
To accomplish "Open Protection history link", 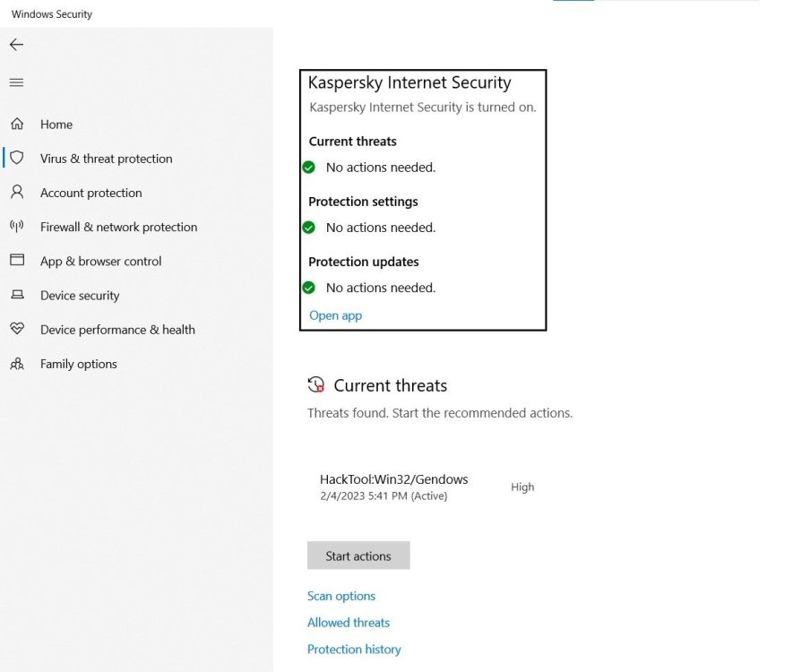I will [354, 650].
